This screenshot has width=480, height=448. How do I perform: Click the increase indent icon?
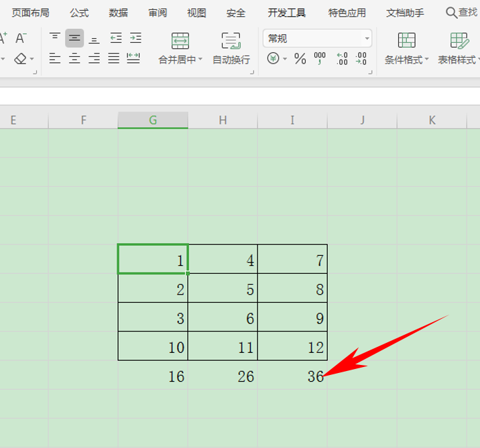[135, 38]
